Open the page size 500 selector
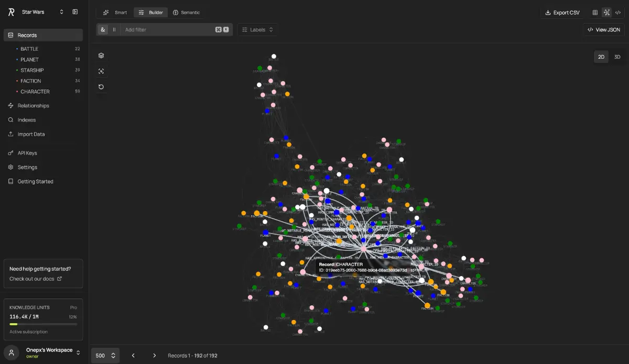The image size is (629, 364). [106, 356]
